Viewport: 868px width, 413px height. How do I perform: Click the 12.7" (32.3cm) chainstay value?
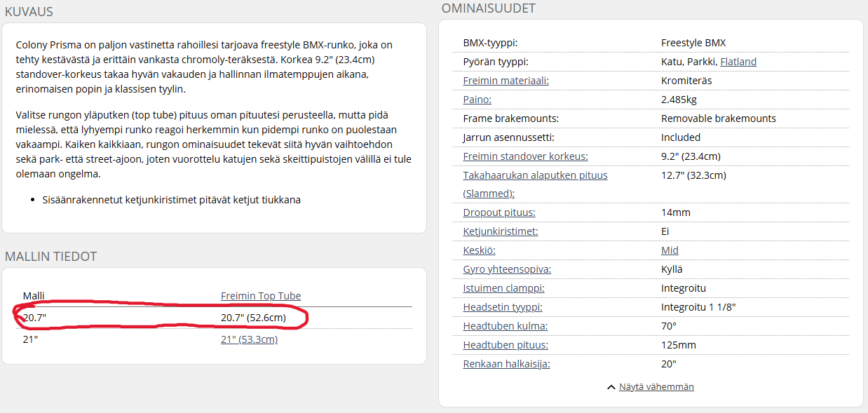click(693, 175)
